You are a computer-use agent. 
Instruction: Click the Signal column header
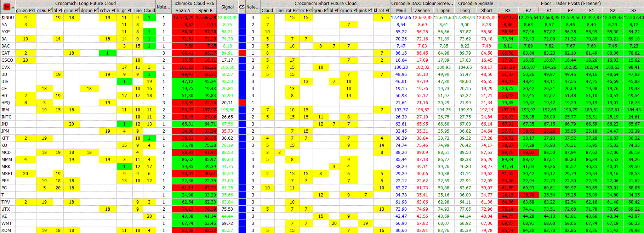(227, 7)
